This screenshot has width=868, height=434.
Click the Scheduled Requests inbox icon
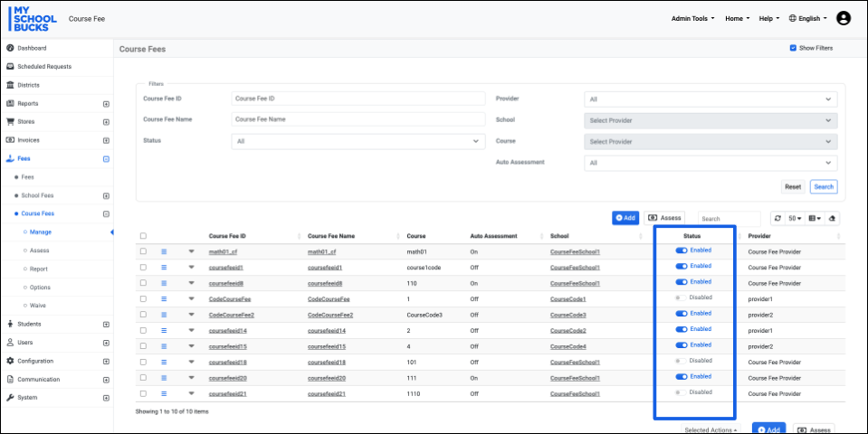pyautogui.click(x=10, y=66)
